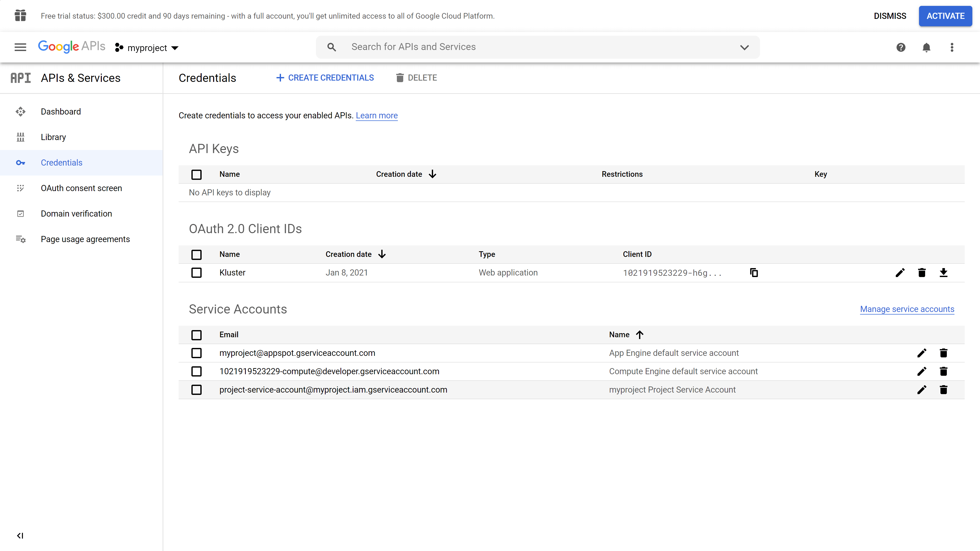Screen dimensions: 980x551
Task: Open the hamburger navigation menu
Action: 20,47
